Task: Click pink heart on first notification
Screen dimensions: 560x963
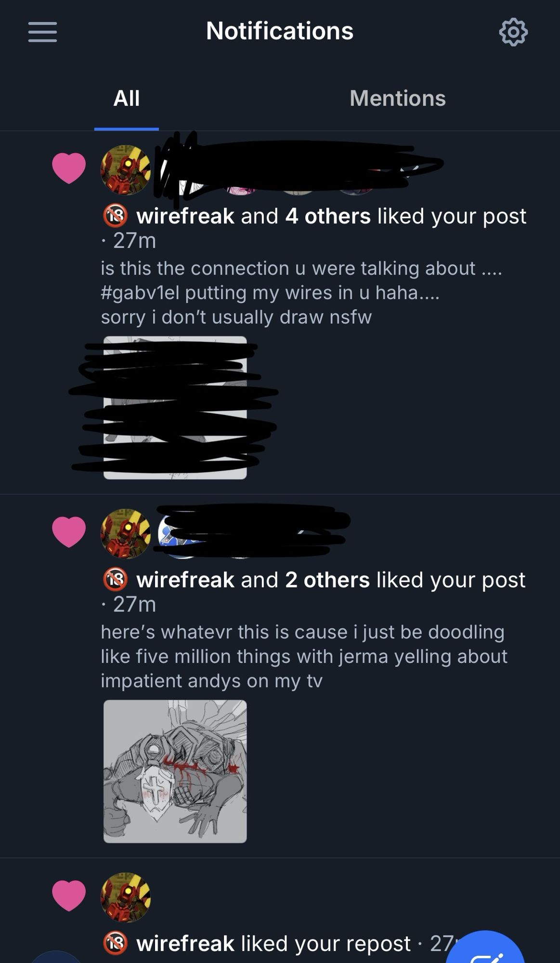Action: pyautogui.click(x=69, y=168)
